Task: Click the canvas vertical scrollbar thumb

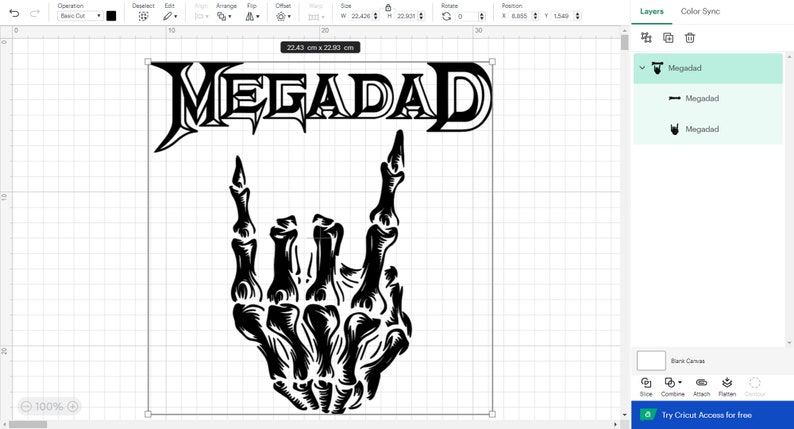Action: click(624, 43)
